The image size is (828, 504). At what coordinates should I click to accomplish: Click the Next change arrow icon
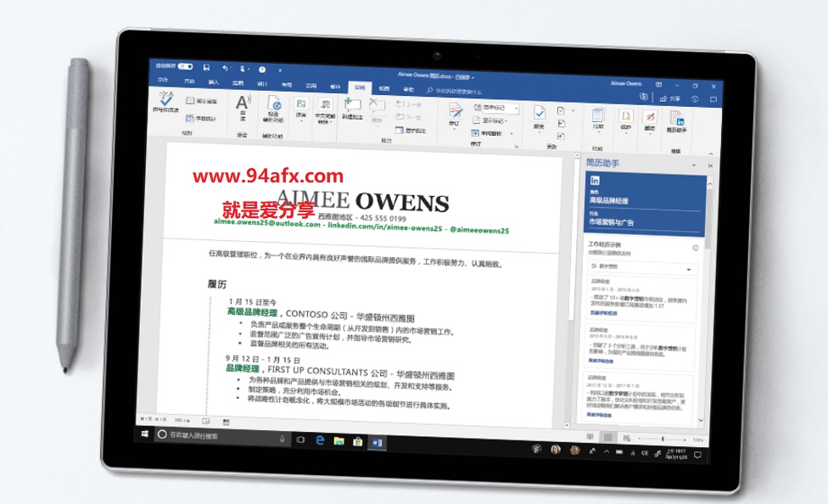tap(561, 137)
